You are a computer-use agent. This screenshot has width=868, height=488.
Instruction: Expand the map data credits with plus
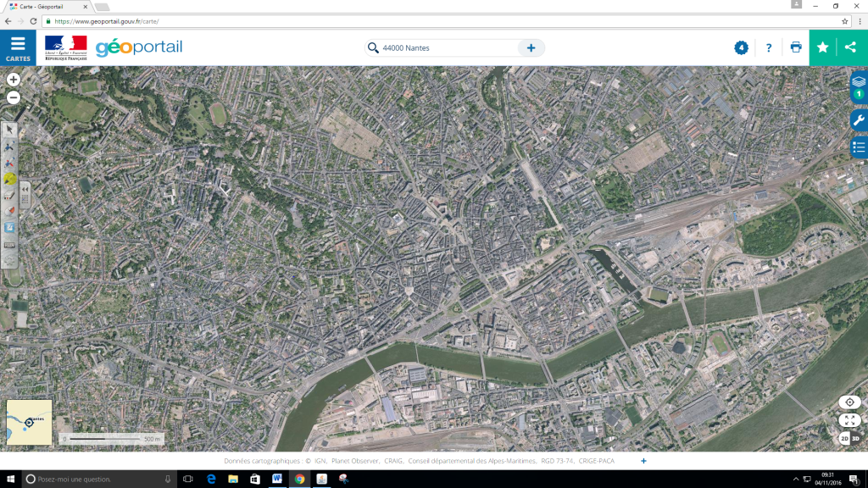tap(643, 461)
